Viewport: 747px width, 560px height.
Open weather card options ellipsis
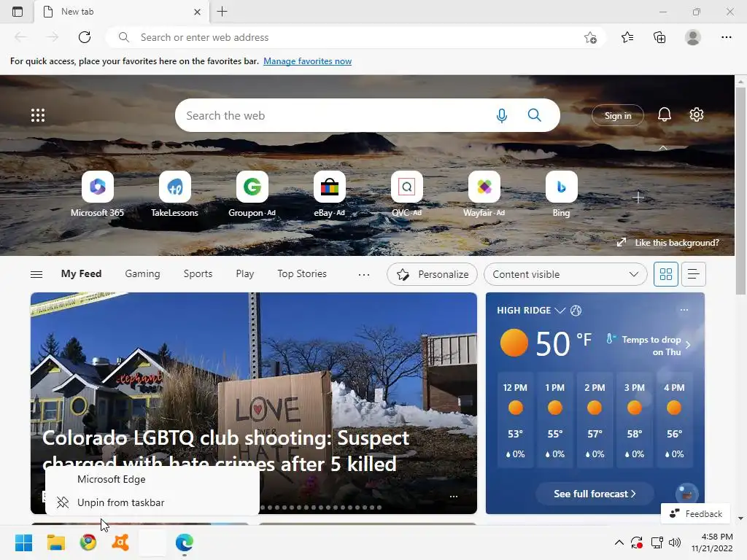pos(684,310)
